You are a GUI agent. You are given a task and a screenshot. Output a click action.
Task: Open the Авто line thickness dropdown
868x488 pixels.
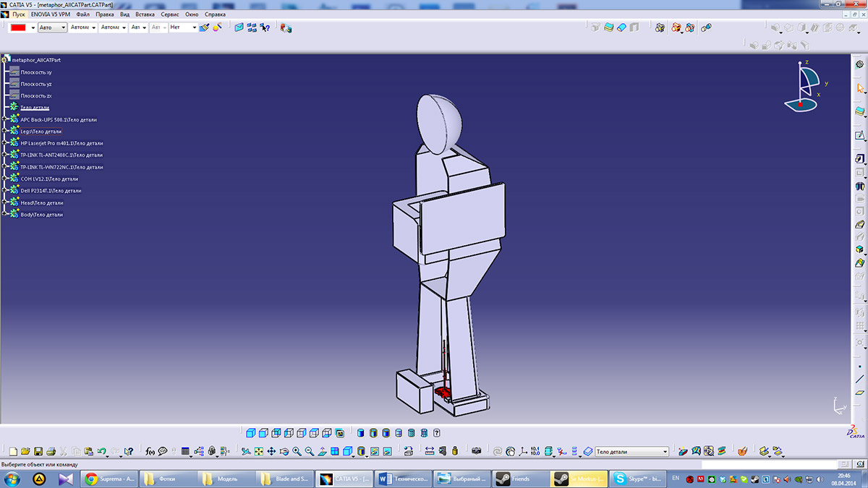tap(63, 27)
